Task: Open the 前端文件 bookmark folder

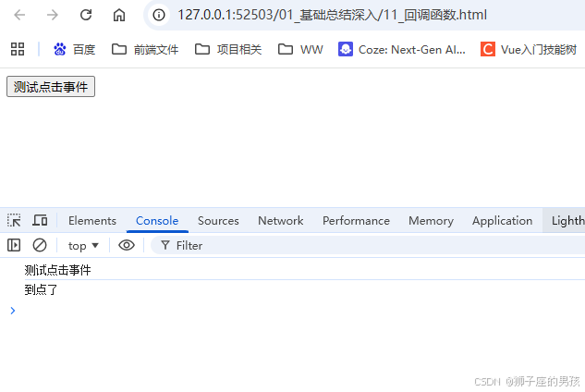Action: tap(145, 49)
